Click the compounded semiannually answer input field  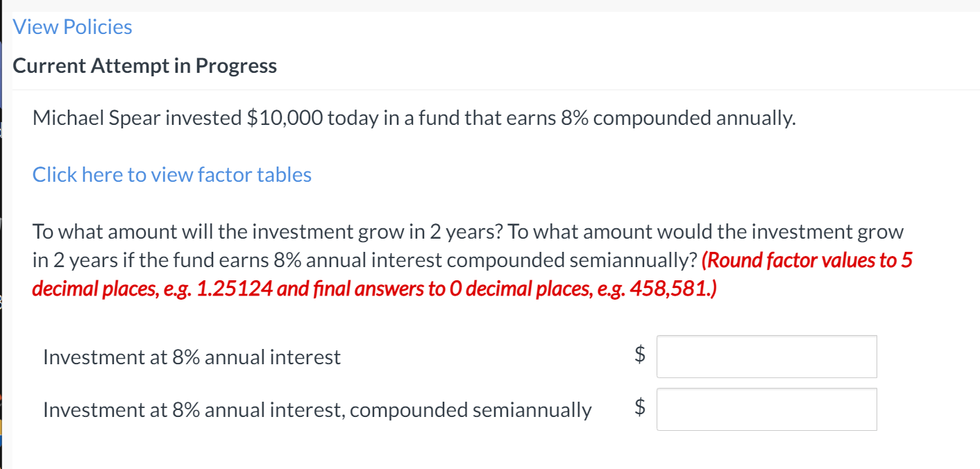point(766,409)
